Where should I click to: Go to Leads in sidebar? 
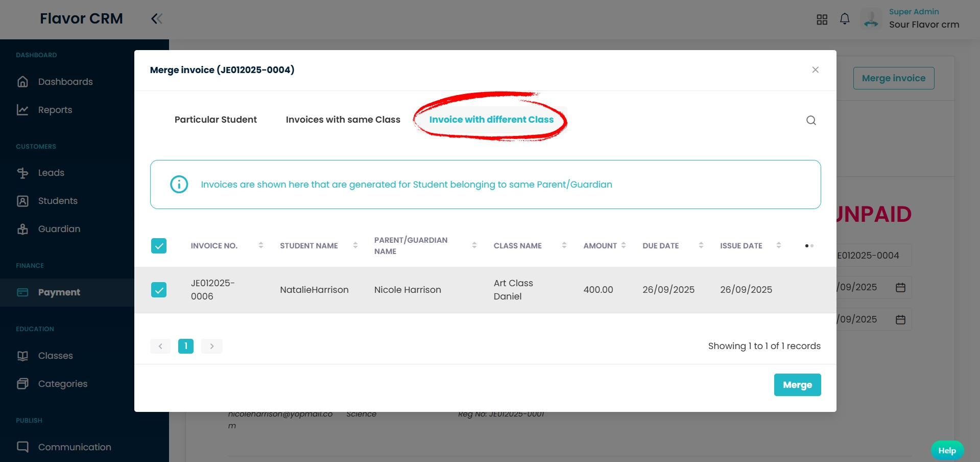51,173
